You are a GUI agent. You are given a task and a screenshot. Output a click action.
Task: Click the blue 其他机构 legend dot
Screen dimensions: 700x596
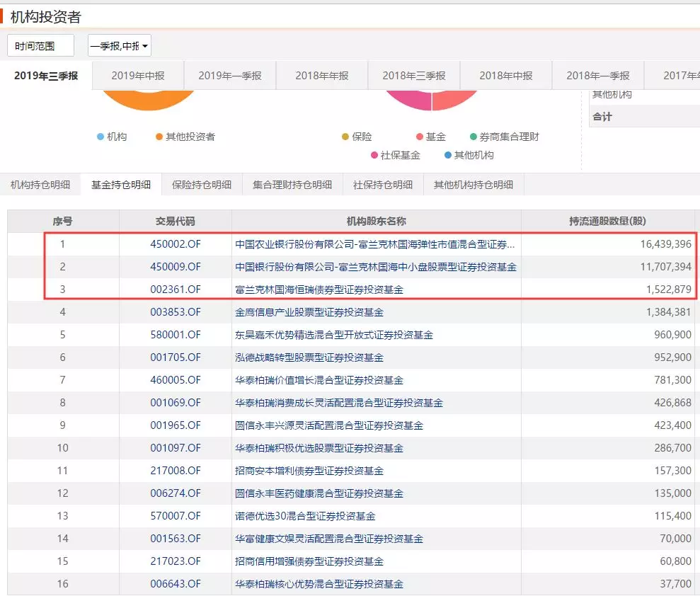tap(448, 155)
